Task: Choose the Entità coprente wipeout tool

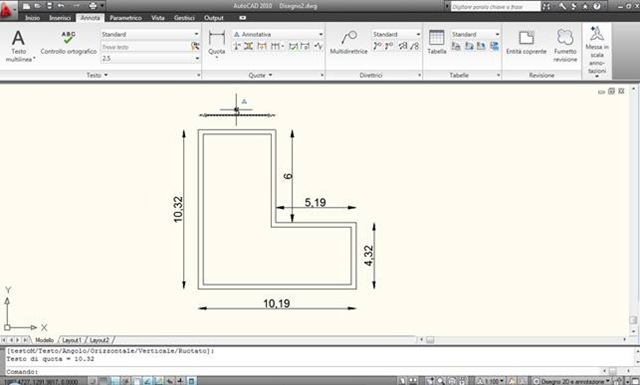Action: [526, 42]
